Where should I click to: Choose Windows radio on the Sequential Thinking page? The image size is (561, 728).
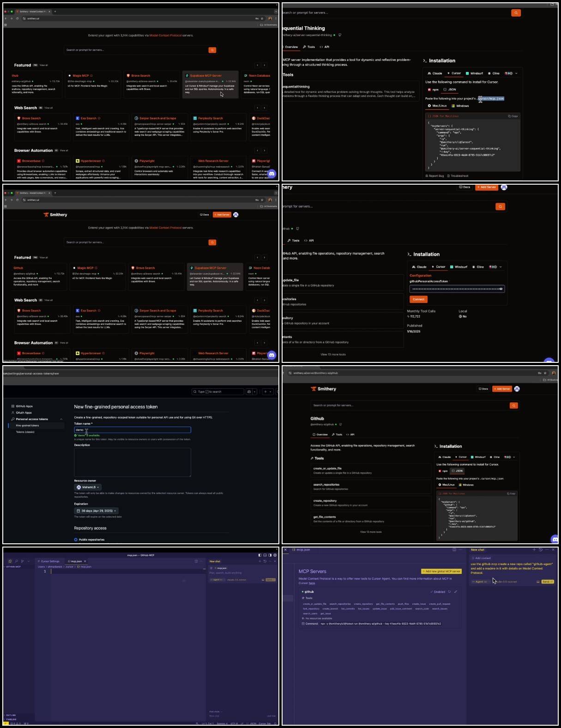(460, 106)
